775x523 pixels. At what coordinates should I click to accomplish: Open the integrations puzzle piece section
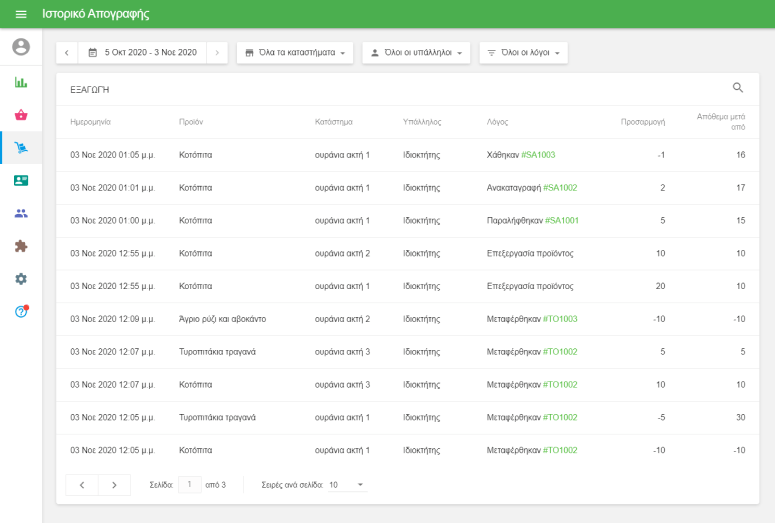(x=21, y=246)
